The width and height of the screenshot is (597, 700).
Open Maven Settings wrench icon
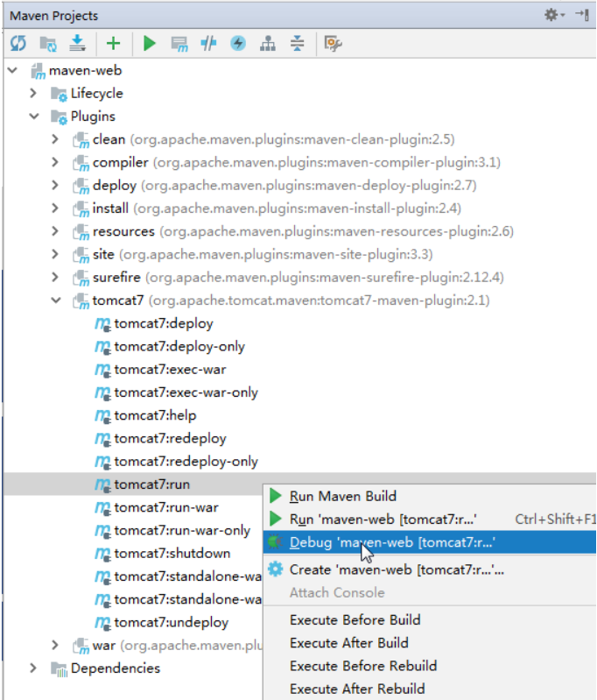[x=333, y=44]
